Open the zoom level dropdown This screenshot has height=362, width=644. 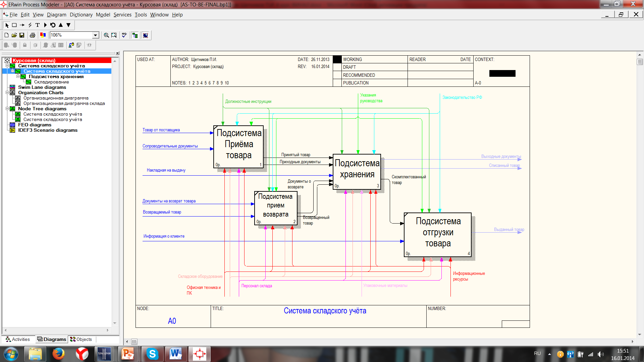[96, 35]
